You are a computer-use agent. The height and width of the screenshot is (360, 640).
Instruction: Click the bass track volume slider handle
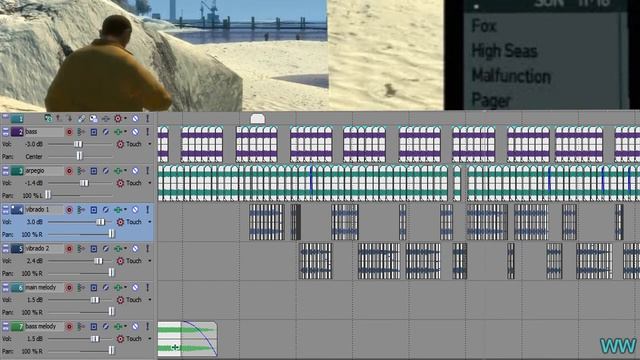78,144
